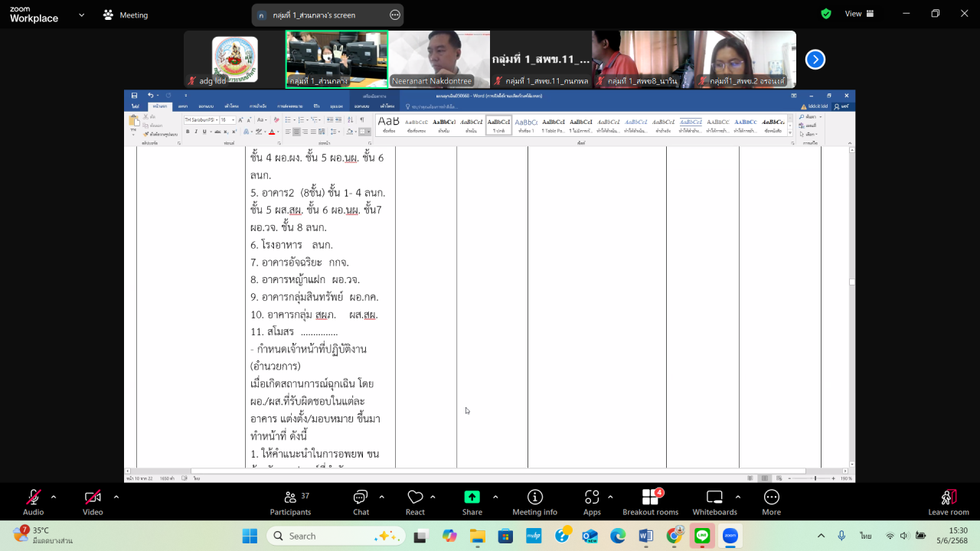Open screen share options ellipsis in the top bar
This screenshot has width=980, height=551.
click(395, 15)
